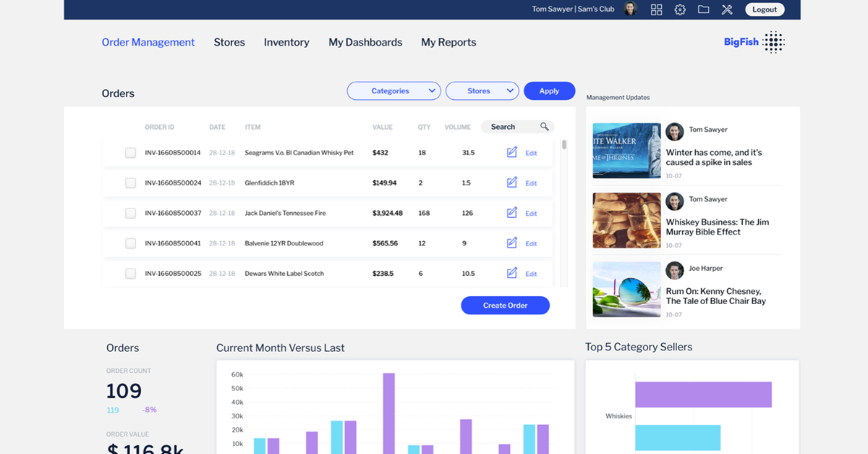This screenshot has width=868, height=454.
Task: Click Tom Sawyer's avatar in top bar
Action: (631, 9)
